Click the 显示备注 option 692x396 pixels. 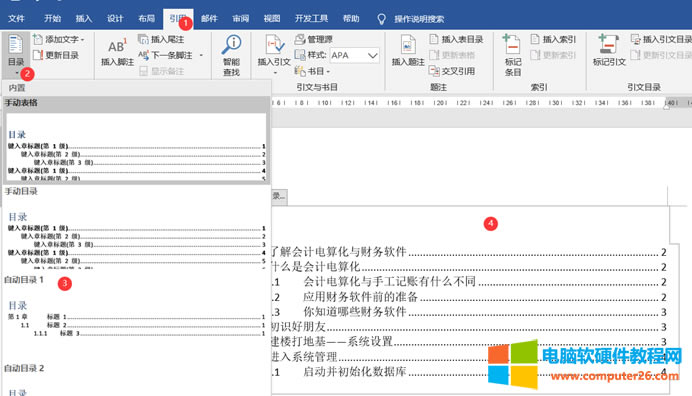(x=161, y=71)
